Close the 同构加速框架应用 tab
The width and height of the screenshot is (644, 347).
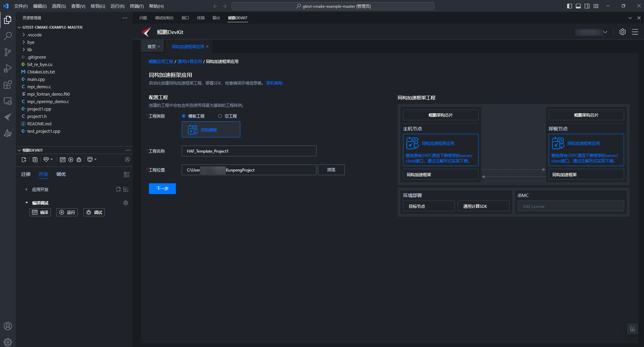tap(207, 46)
